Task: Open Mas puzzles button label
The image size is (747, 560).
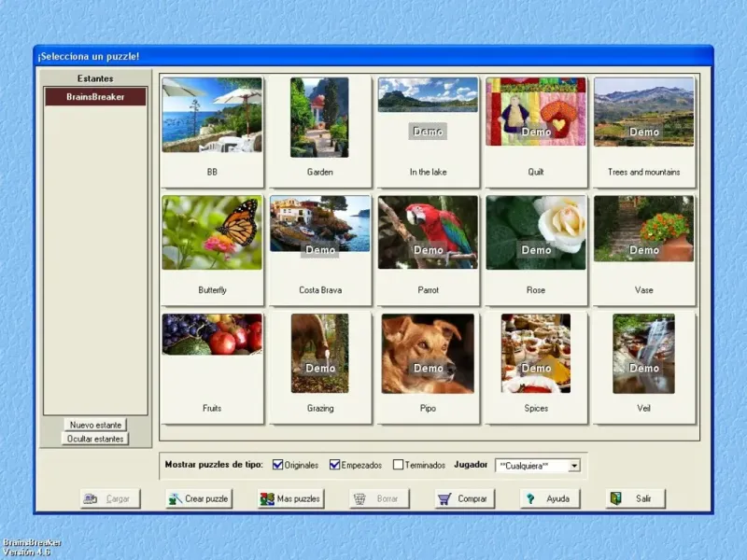Action: (x=298, y=498)
